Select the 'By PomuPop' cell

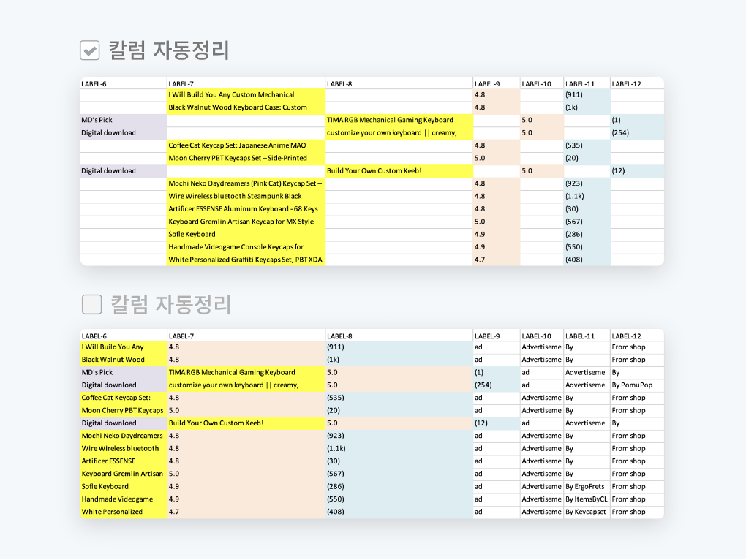coord(636,385)
